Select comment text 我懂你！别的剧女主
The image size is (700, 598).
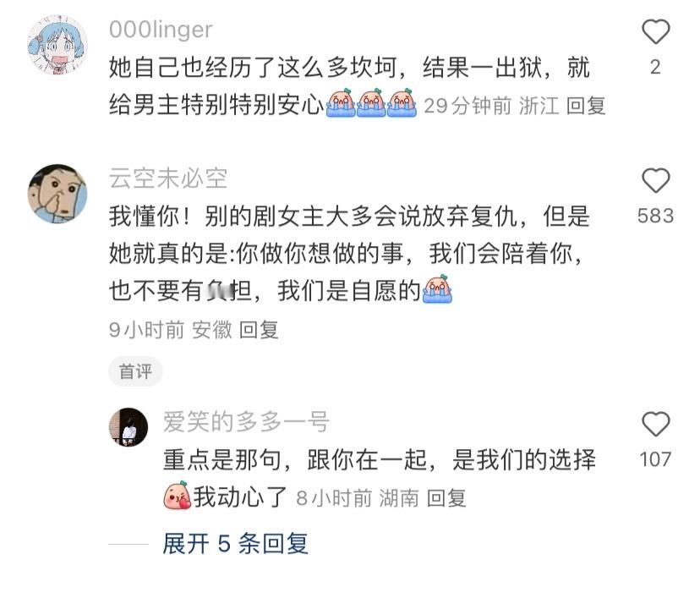(216, 217)
